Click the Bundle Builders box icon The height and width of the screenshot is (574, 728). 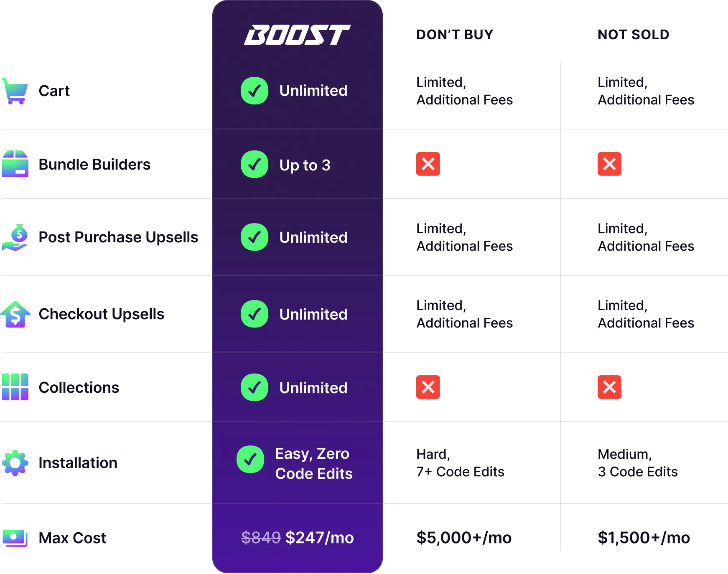coord(15,164)
